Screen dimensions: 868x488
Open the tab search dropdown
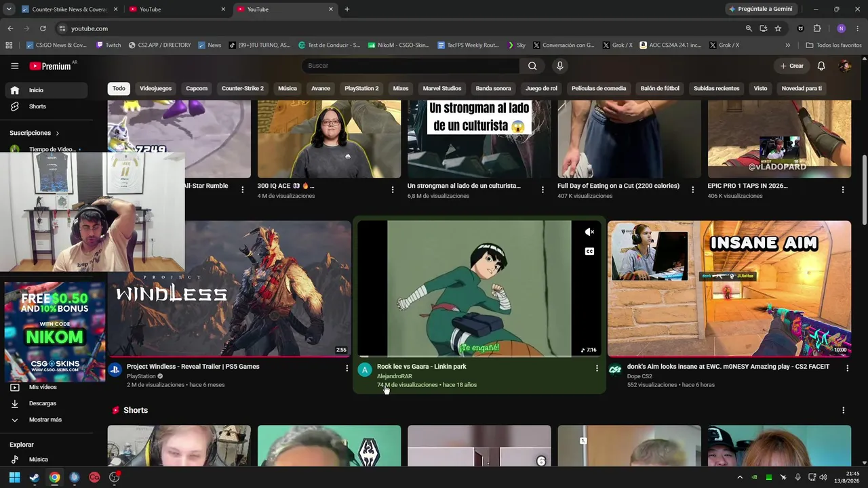[x=9, y=9]
